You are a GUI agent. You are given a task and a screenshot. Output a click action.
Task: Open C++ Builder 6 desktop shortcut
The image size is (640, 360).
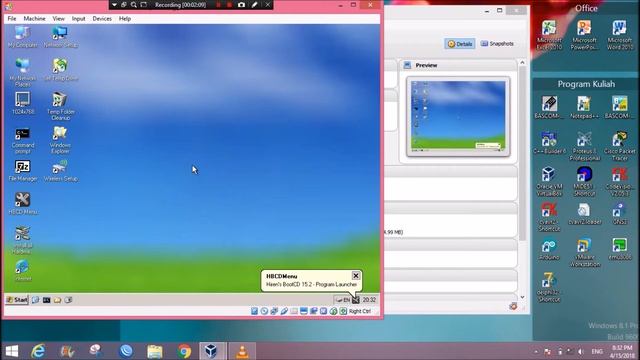coord(549,142)
